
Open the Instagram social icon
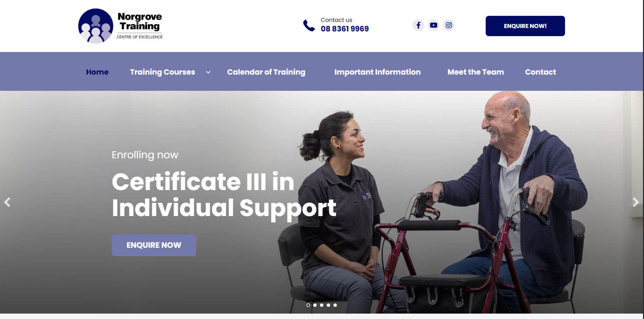(x=449, y=25)
